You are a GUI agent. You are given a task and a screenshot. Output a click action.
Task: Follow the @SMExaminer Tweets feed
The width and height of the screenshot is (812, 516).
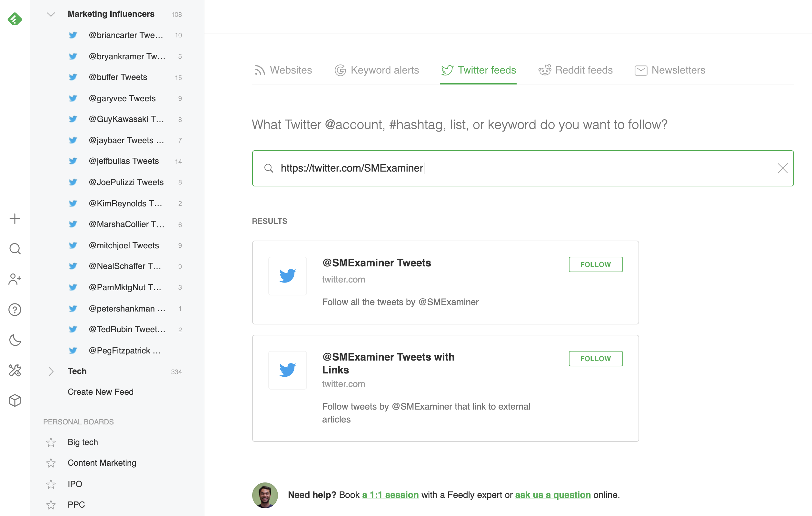(596, 264)
